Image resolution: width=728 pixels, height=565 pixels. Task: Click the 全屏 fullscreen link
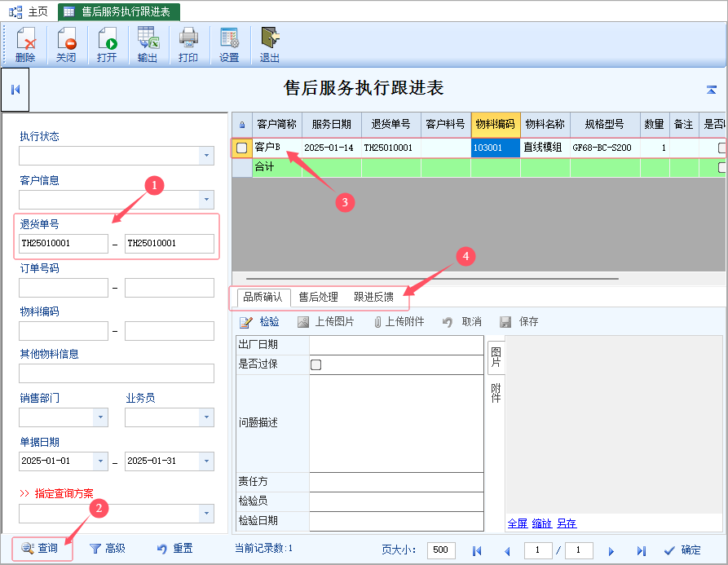[517, 523]
